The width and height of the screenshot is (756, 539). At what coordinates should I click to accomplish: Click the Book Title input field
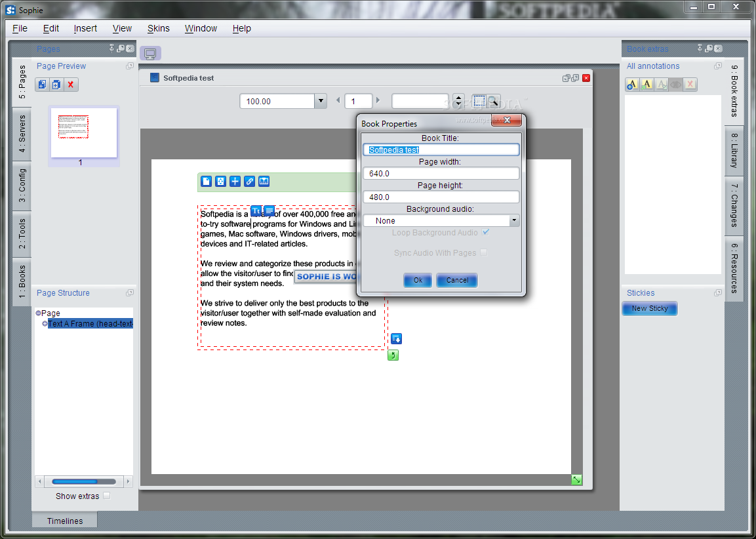coord(441,150)
